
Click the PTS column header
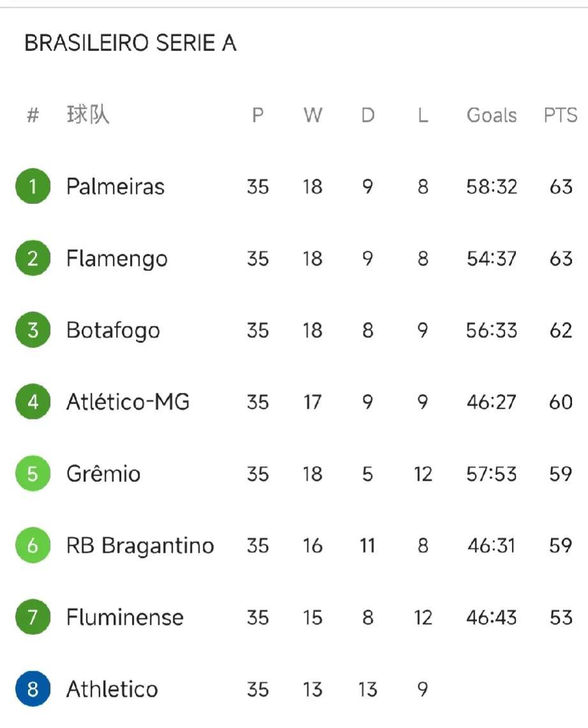(x=561, y=115)
